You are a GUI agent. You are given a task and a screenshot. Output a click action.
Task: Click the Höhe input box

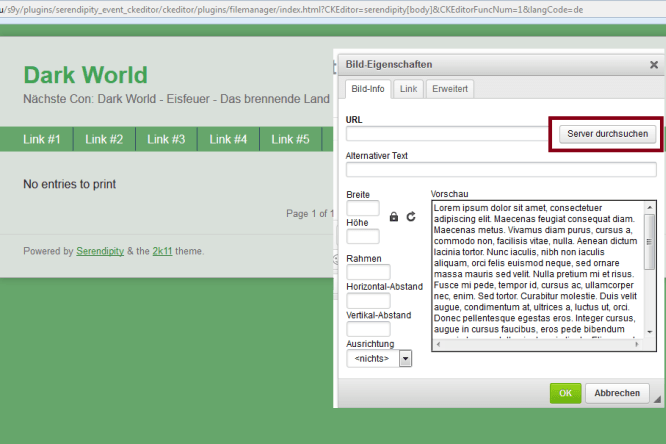coord(362,237)
